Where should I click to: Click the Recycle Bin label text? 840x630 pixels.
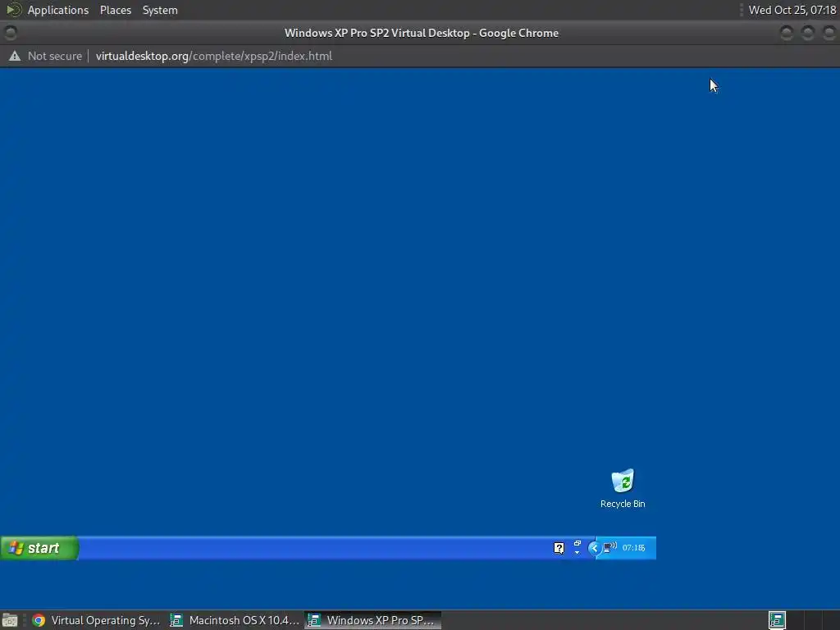pyautogui.click(x=623, y=504)
